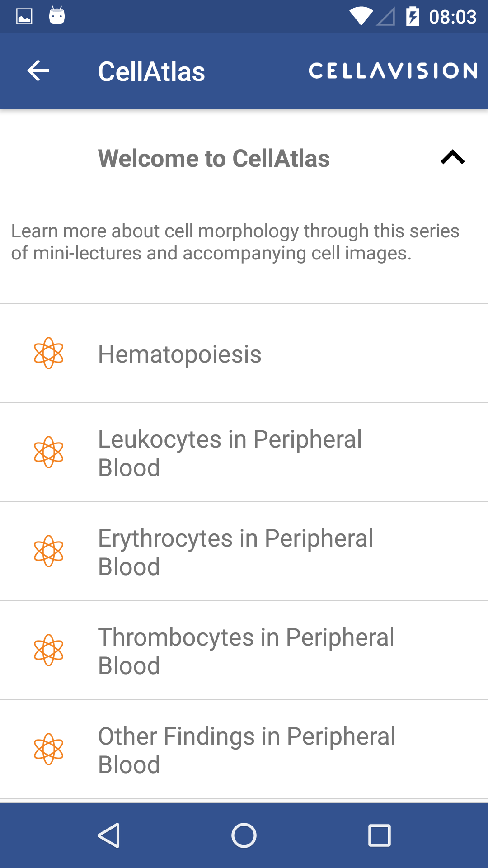Image resolution: width=488 pixels, height=868 pixels.
Task: Open Leukocytes in Peripheral Blood
Action: 244,453
